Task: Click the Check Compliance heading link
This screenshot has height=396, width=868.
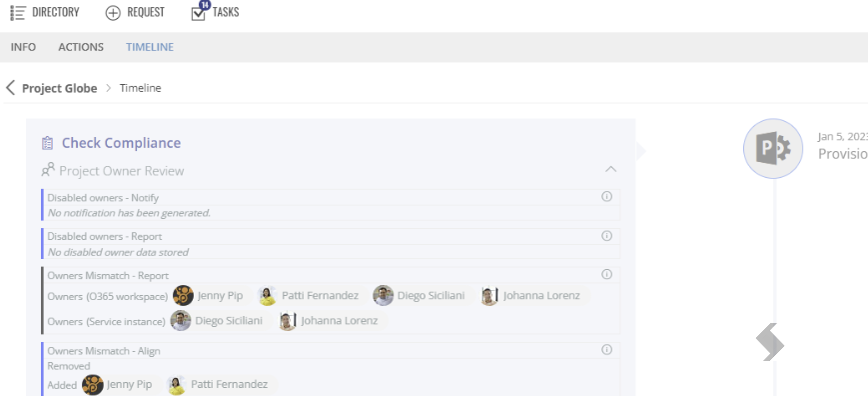Action: [121, 143]
